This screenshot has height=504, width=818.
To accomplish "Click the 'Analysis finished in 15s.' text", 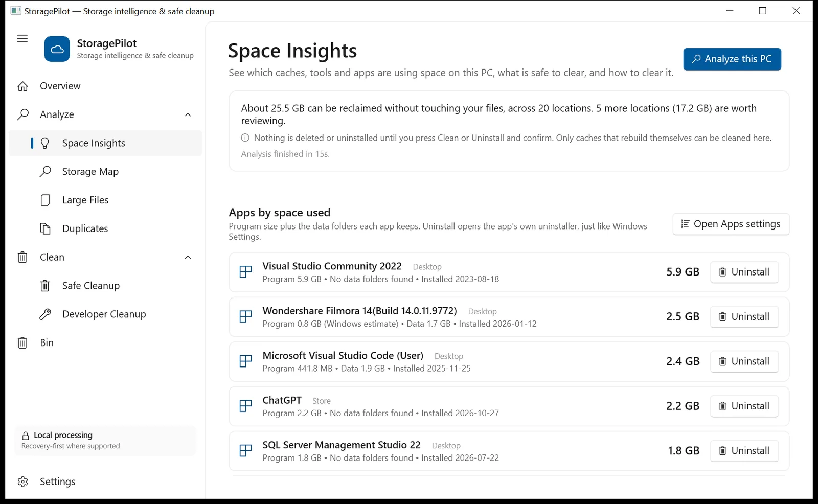I will point(285,154).
